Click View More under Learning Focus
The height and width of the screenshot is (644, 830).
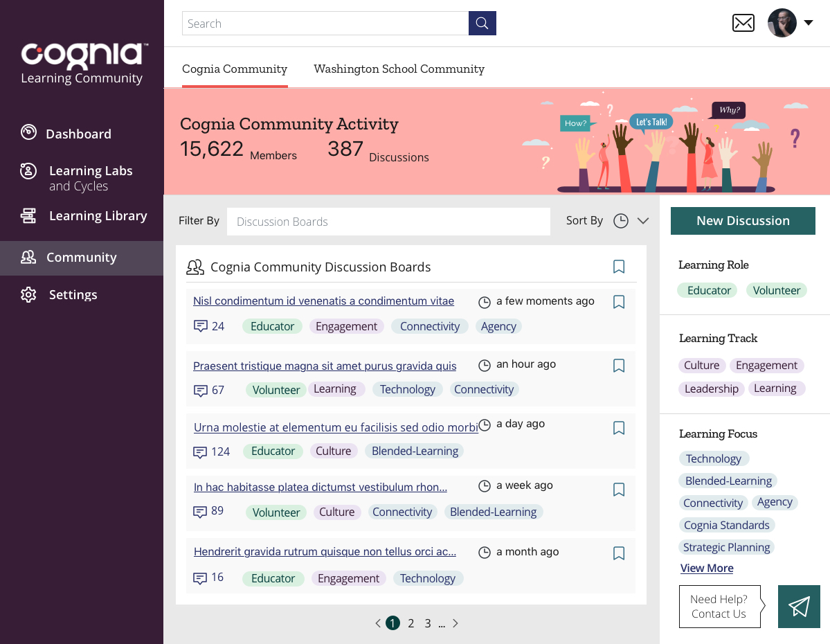(707, 569)
